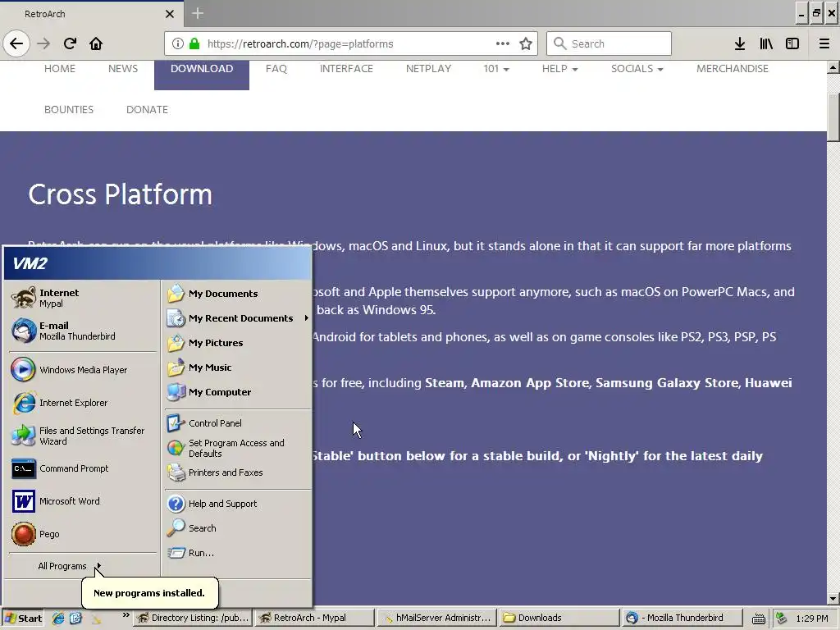Open Help and Support
This screenshot has height=630, width=840.
pos(238,504)
